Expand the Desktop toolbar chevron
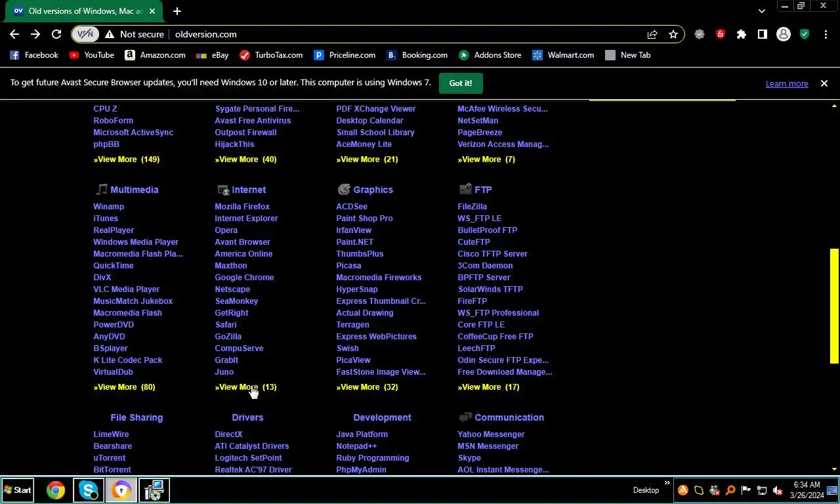Screen dimensions: 840x504 (667, 484)
